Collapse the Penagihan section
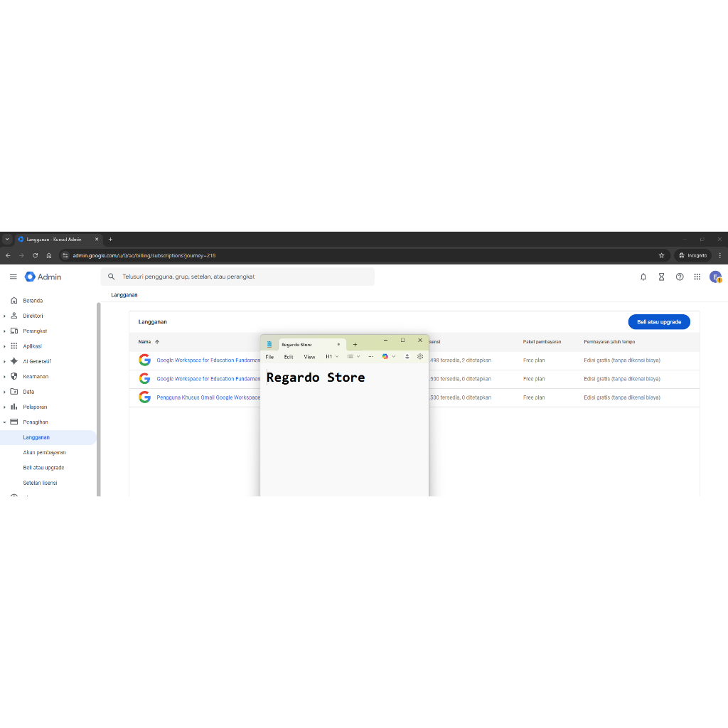728x728 pixels. click(x=4, y=422)
